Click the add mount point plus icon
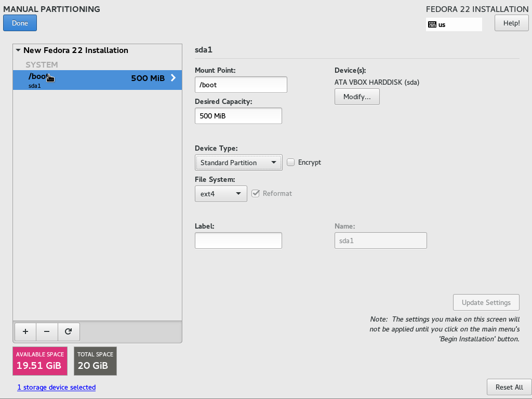 click(x=25, y=331)
